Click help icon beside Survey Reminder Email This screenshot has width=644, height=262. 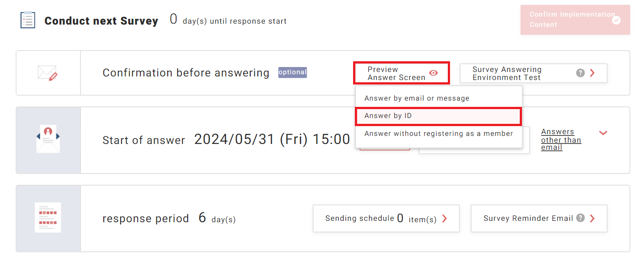coord(580,218)
